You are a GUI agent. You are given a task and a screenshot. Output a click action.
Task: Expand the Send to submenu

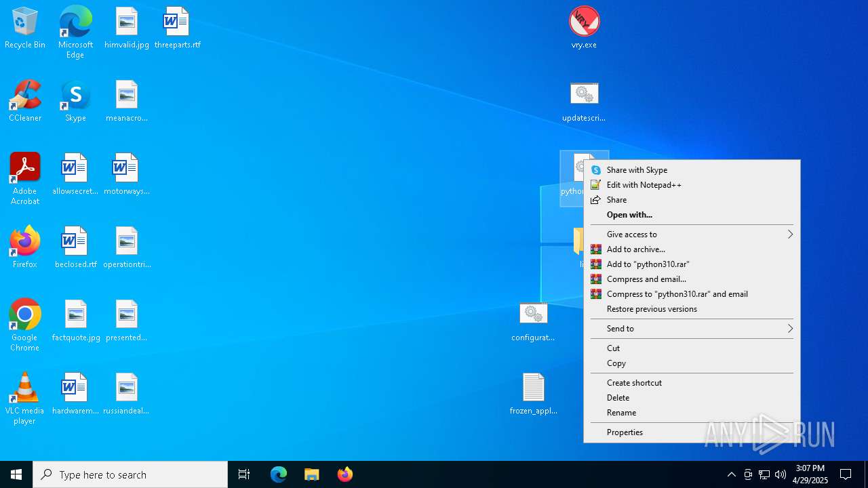tap(692, 329)
